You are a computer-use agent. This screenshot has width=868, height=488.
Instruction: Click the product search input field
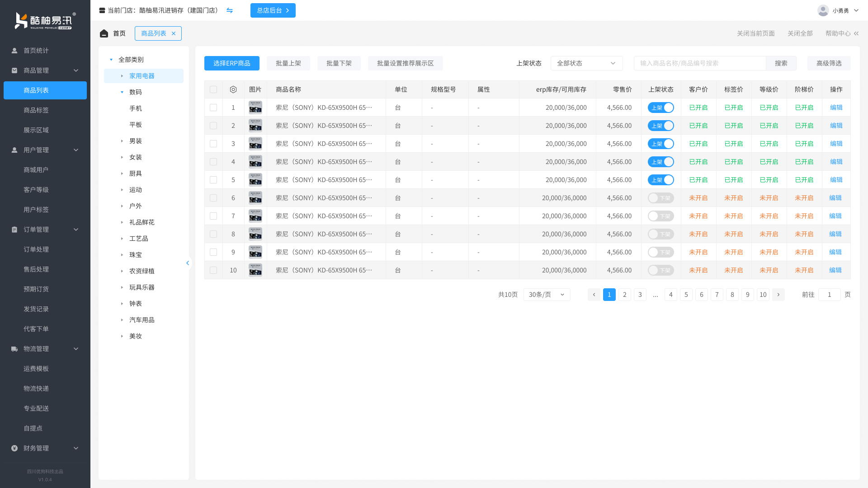pyautogui.click(x=699, y=63)
